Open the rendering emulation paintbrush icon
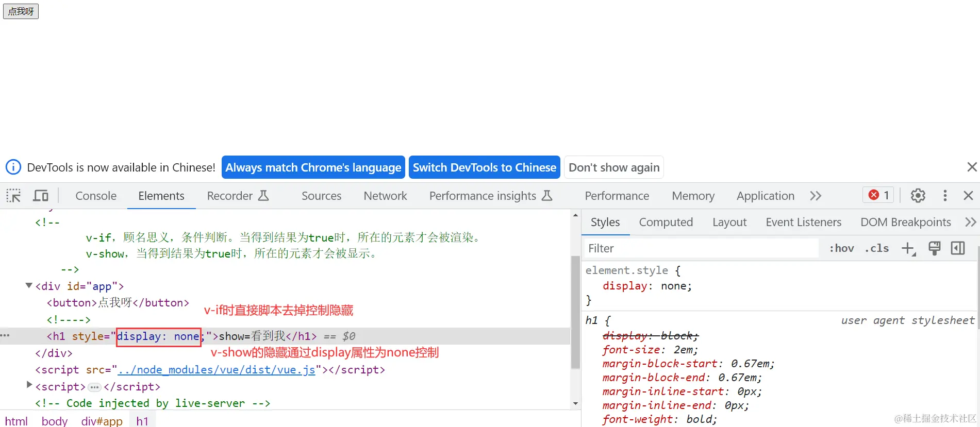980x427 pixels. [x=934, y=248]
